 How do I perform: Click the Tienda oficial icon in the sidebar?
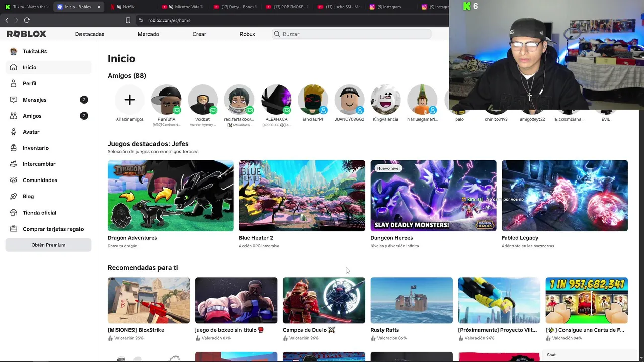(x=14, y=213)
